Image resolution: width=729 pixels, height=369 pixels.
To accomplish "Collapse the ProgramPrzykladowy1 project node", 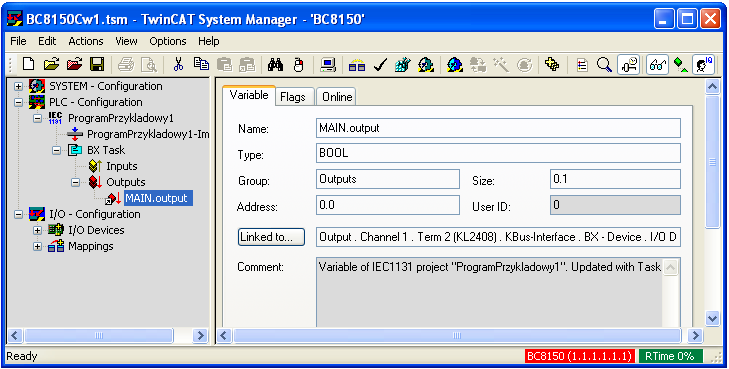I will 38,119.
